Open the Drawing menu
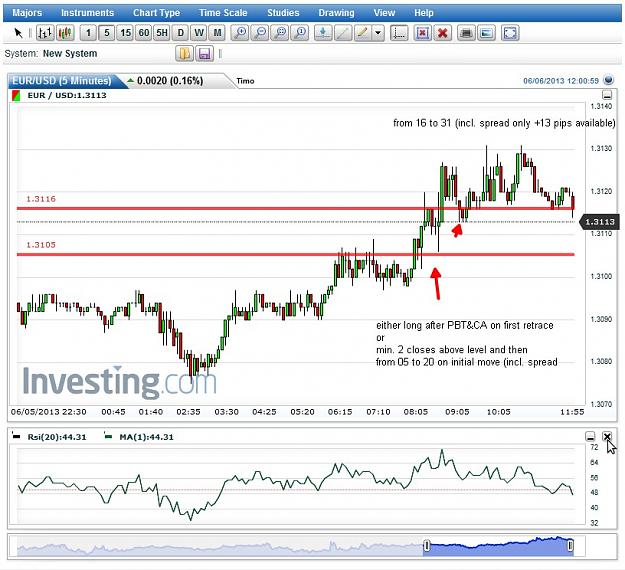Image resolution: width=625 pixels, height=570 pixels. pos(336,13)
